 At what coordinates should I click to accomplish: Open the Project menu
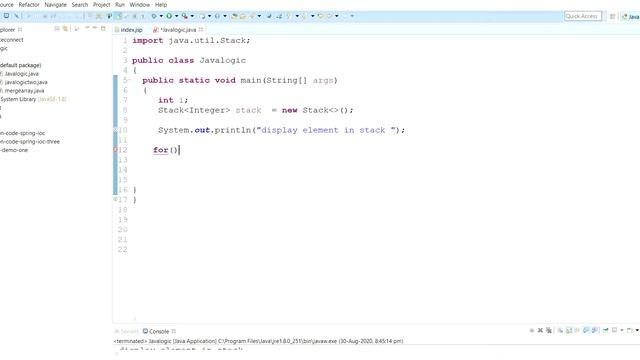pos(102,4)
